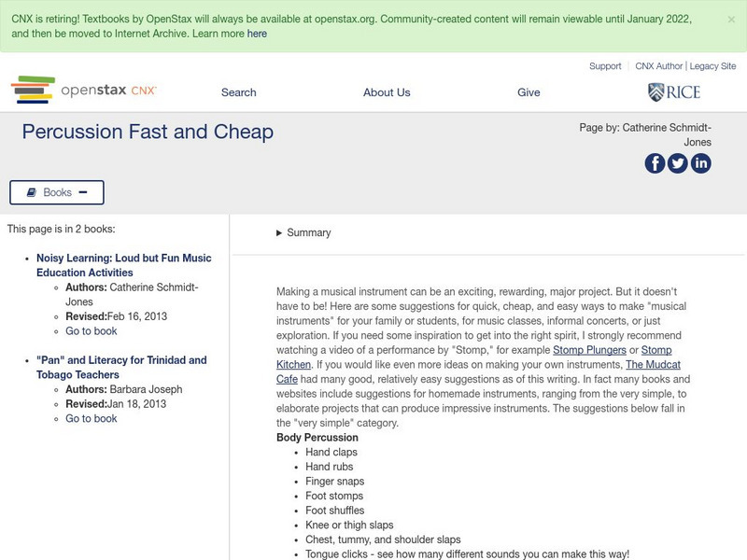Open the CNX Author link
747x560 pixels.
(x=659, y=66)
